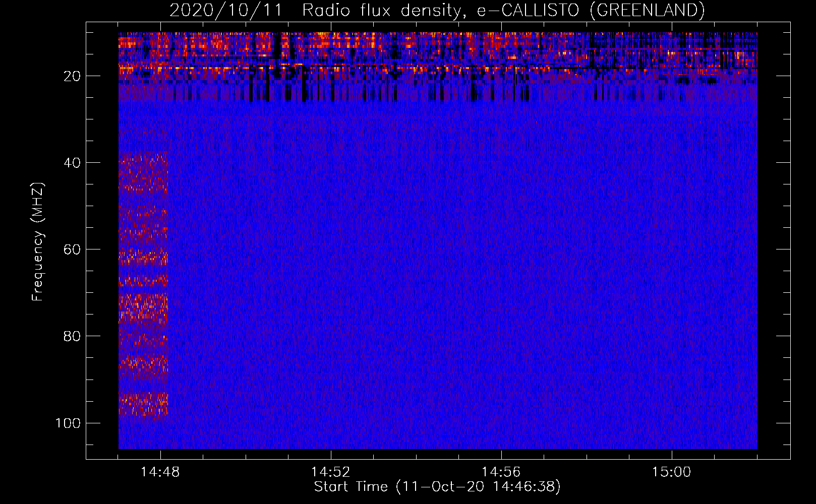Click the "60" frequency tick label
The height and width of the screenshot is (504, 816).
pyautogui.click(x=72, y=249)
